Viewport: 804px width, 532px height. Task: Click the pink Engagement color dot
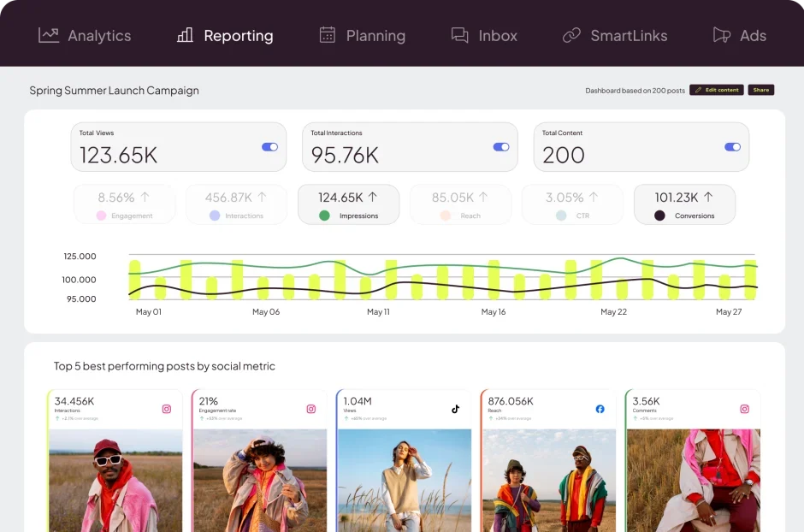coord(101,216)
